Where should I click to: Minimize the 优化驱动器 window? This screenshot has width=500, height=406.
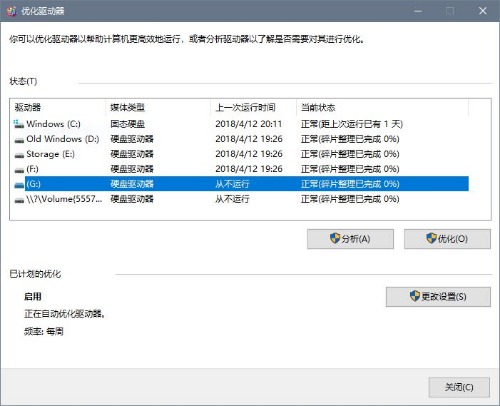point(418,11)
